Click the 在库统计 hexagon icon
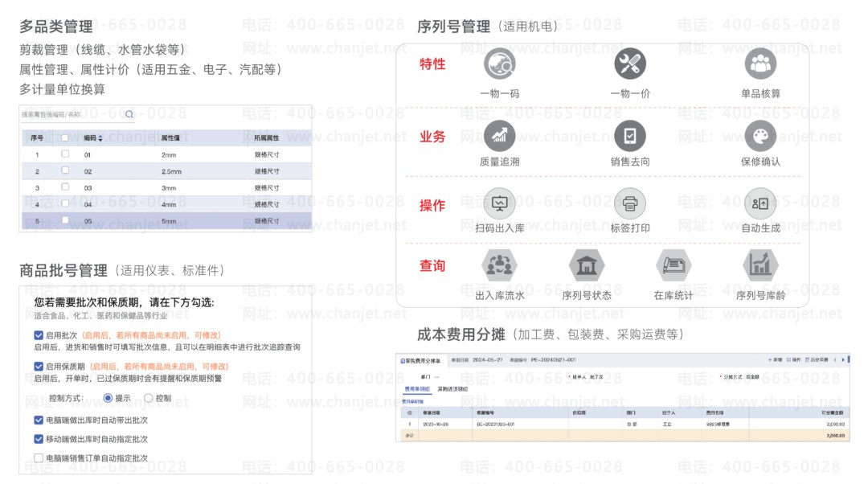This screenshot has height=484, width=868. (674, 266)
